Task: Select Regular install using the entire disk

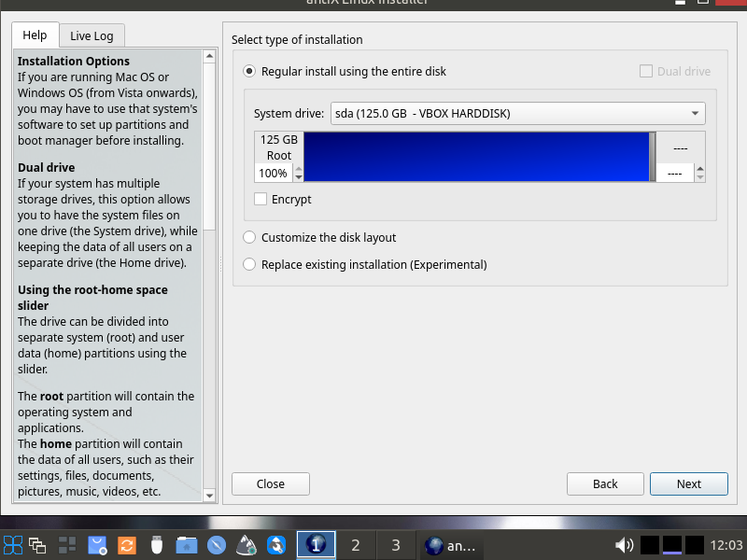Action: [x=249, y=71]
